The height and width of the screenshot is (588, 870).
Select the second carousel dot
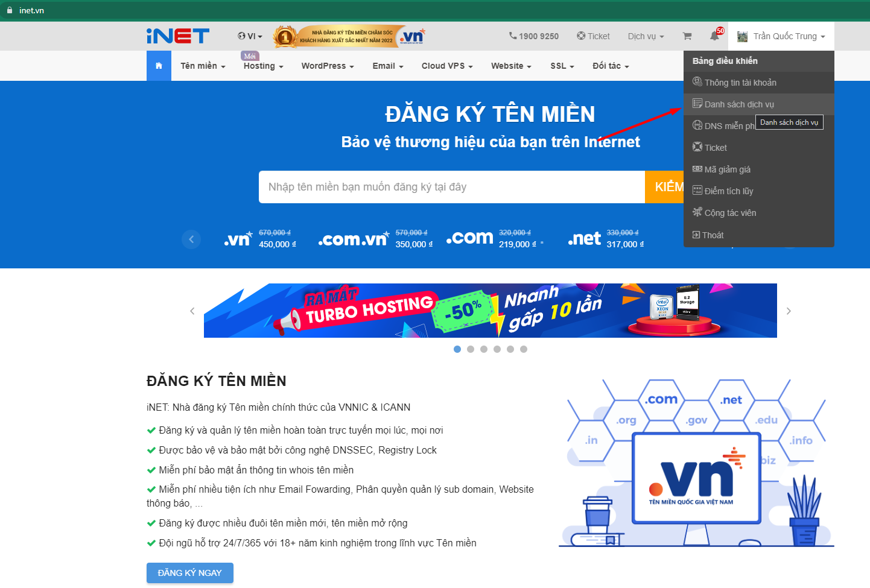pyautogui.click(x=471, y=349)
